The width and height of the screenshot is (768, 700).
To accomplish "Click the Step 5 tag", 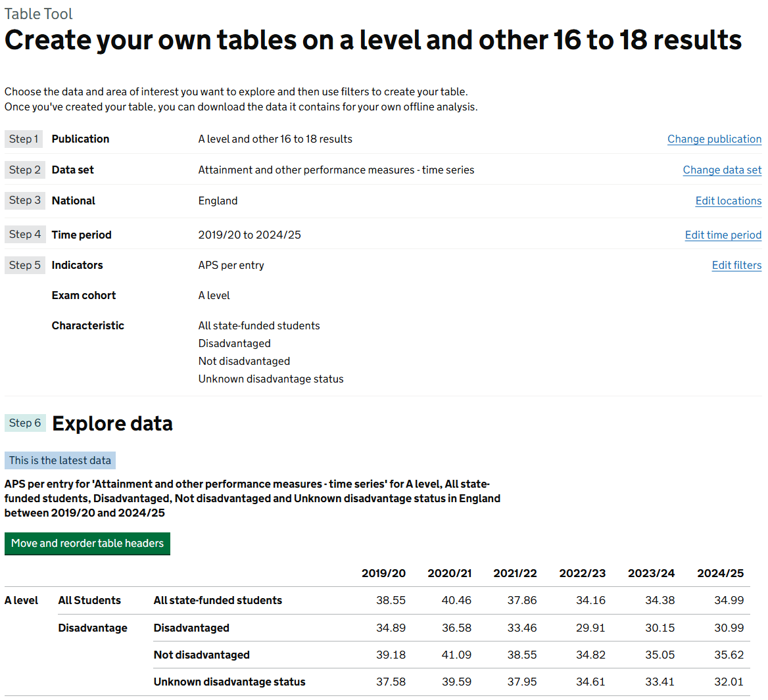I will [24, 266].
